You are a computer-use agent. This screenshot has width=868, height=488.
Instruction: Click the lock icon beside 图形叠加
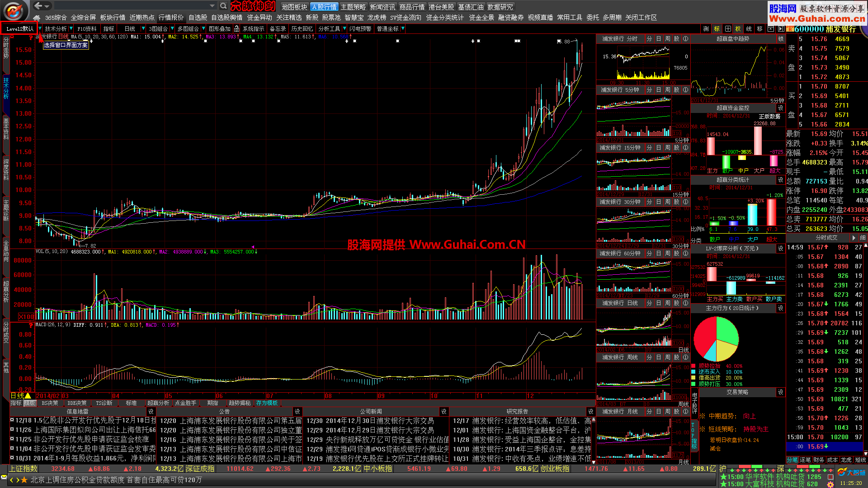[236, 28]
